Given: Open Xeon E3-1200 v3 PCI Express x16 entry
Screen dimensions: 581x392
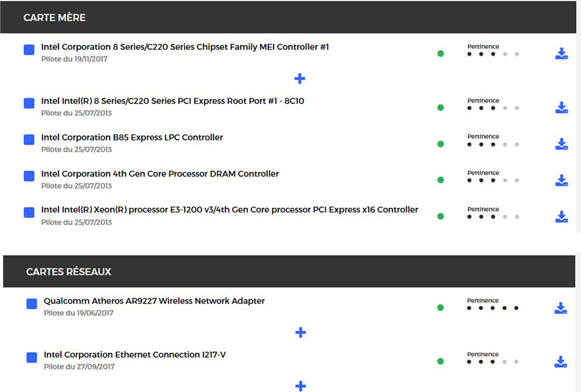Looking at the screenshot, I should 229,210.
